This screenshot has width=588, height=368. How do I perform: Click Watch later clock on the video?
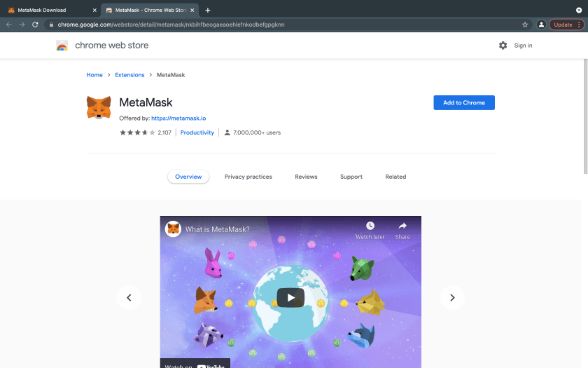coord(370,226)
